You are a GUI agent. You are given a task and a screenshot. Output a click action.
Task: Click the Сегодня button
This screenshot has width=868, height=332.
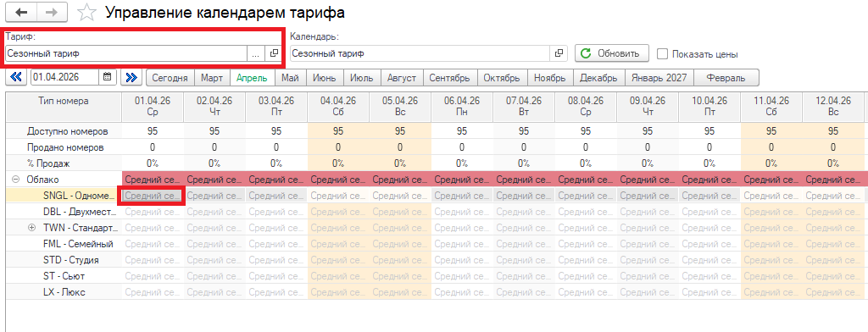tap(170, 78)
